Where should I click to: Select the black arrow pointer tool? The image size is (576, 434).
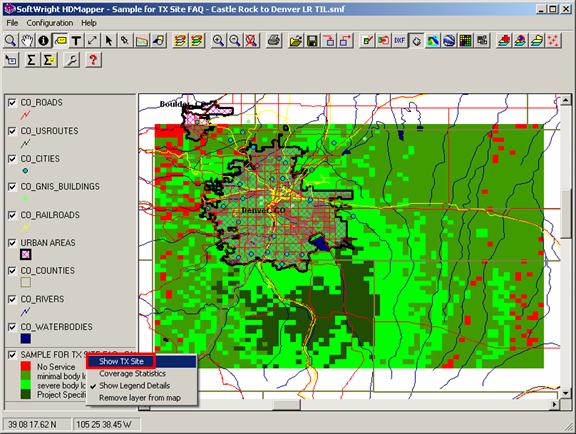pyautogui.click(x=109, y=40)
